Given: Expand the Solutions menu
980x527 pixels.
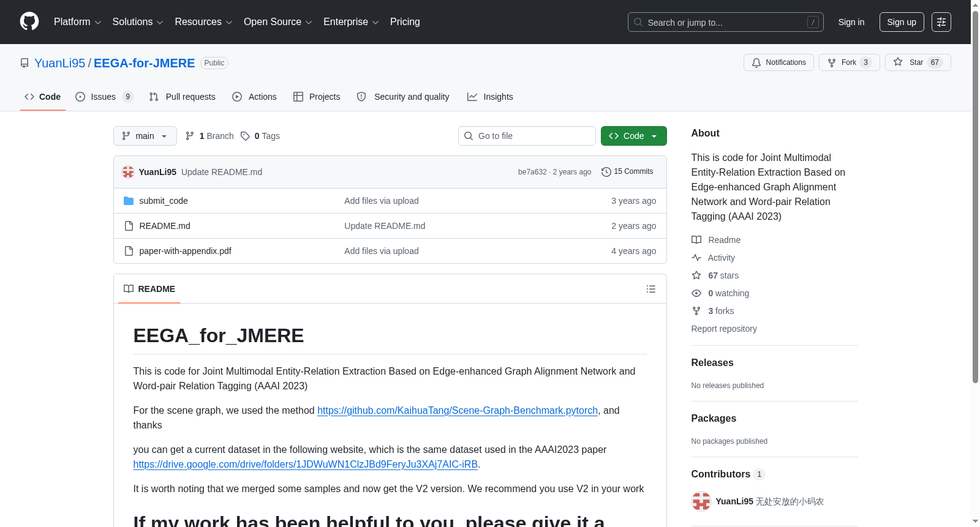Looking at the screenshot, I should [x=138, y=22].
